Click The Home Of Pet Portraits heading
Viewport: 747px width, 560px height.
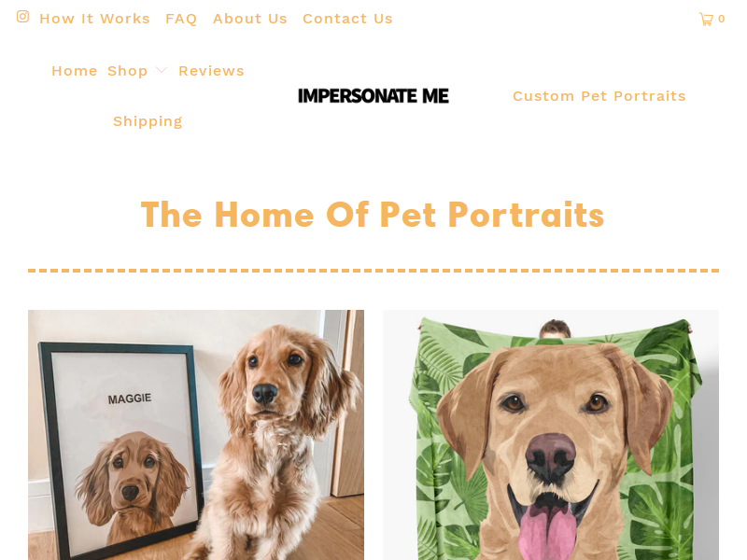tap(373, 215)
